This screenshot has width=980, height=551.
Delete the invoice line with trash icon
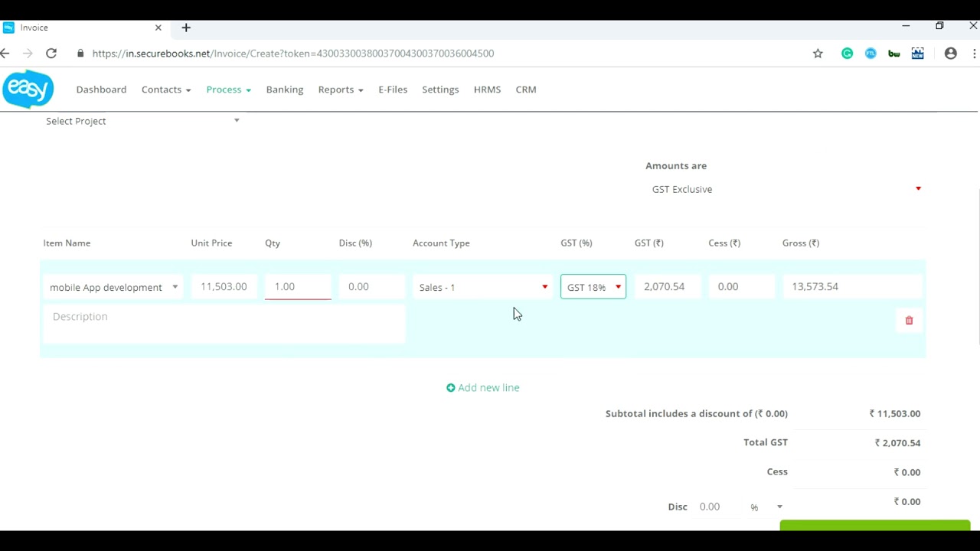(x=909, y=321)
